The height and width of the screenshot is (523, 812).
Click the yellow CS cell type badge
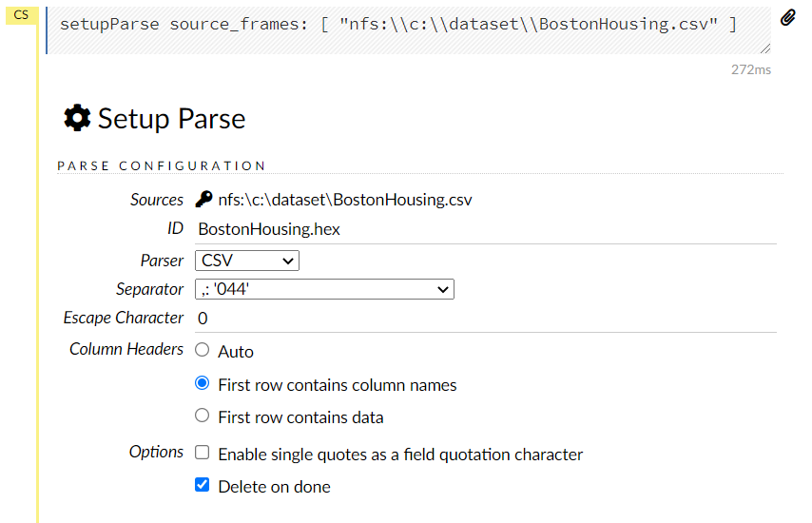point(20,14)
